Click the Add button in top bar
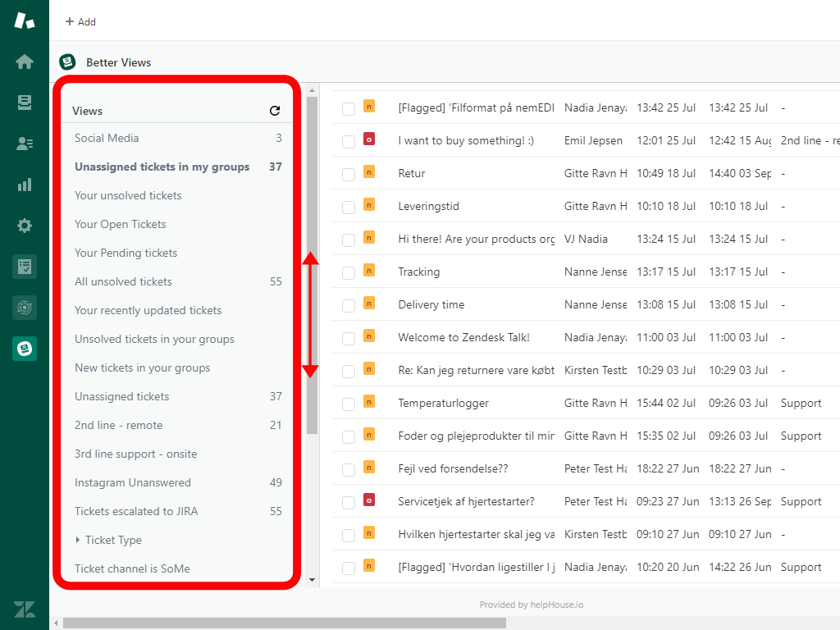The image size is (840, 630). coord(80,22)
